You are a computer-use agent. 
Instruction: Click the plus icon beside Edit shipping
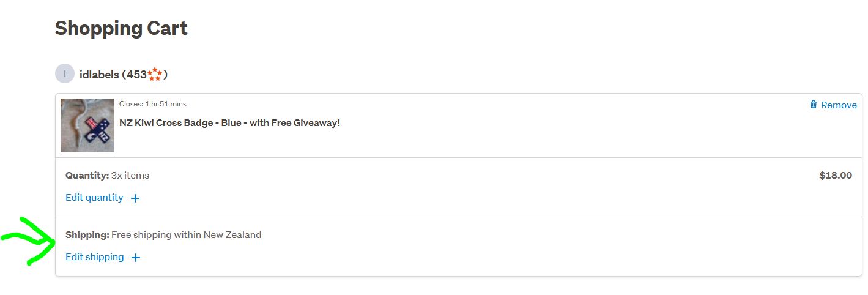[136, 258]
